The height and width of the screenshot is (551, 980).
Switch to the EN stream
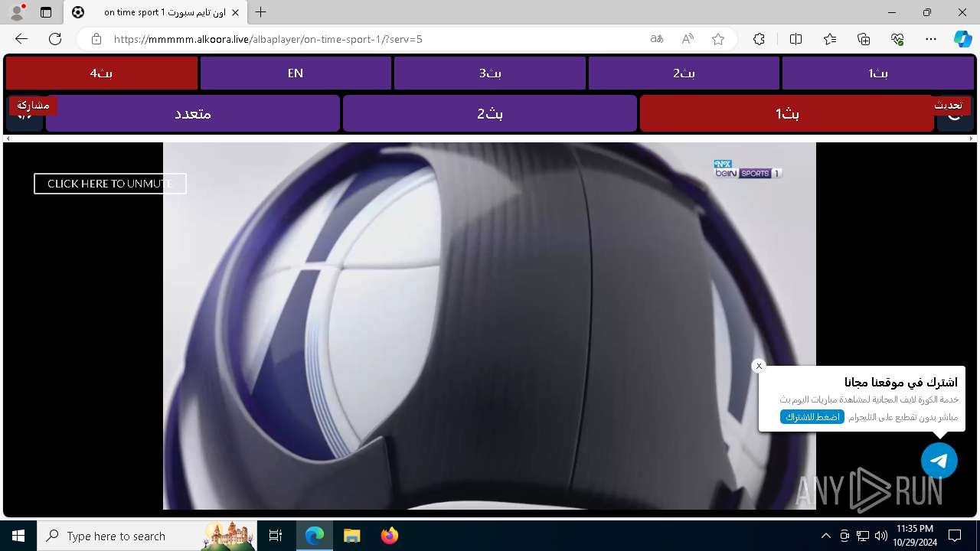pos(296,73)
